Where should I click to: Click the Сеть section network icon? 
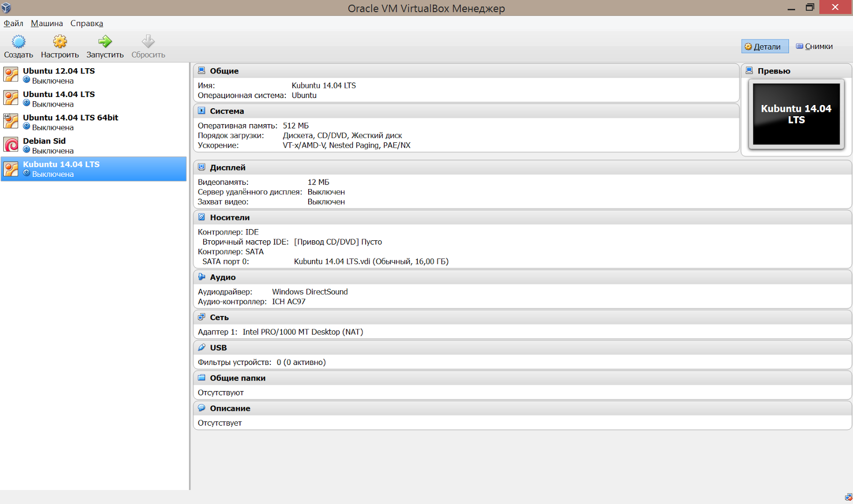coord(202,317)
